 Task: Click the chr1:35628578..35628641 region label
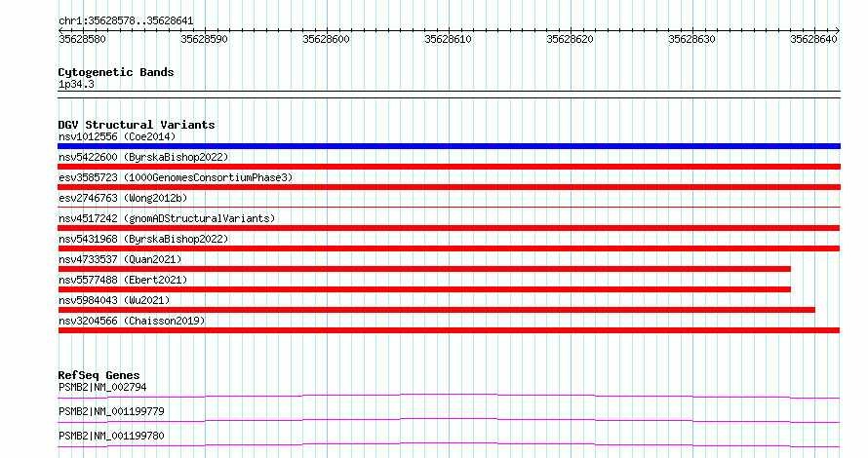coord(126,21)
